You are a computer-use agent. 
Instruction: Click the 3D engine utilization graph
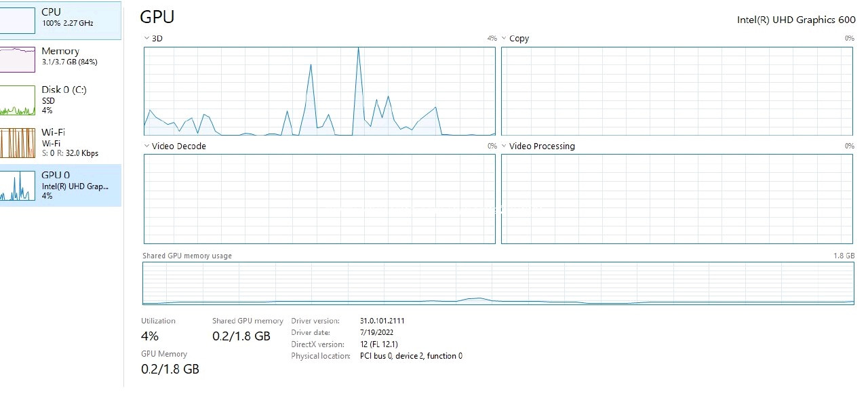(319, 91)
